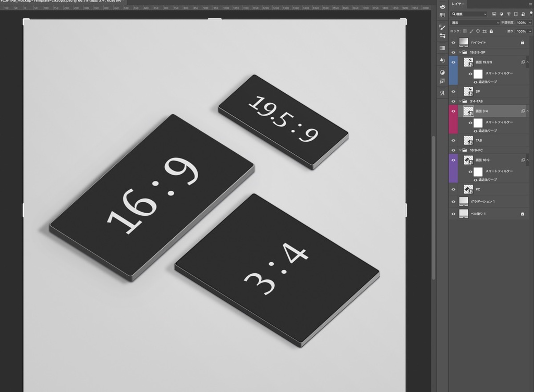534x392 pixels.
Task: Open the History panel icon
Action: [x=442, y=60]
